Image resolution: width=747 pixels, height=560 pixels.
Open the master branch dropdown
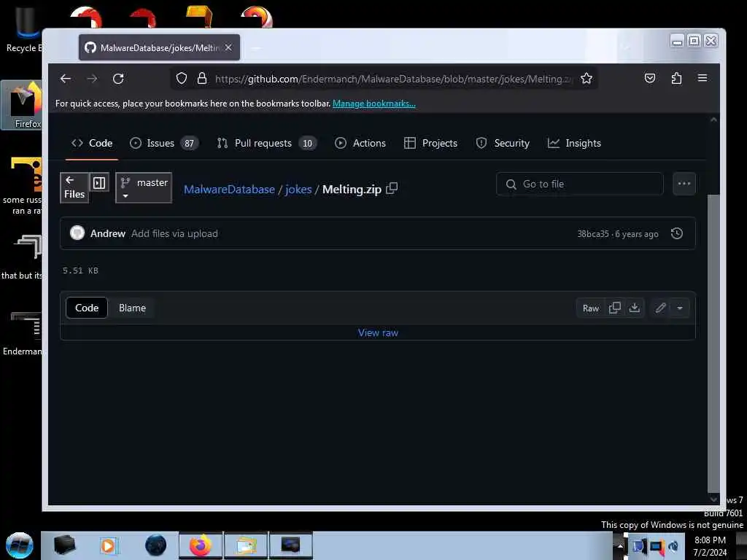144,188
